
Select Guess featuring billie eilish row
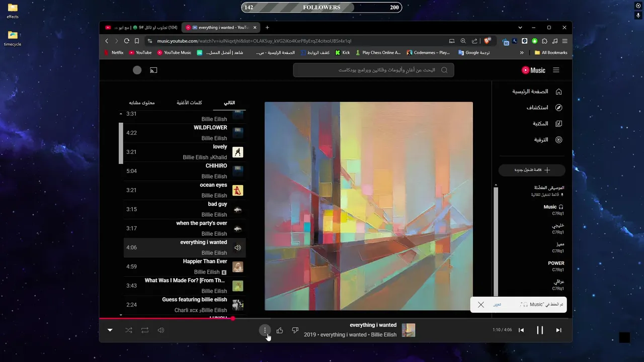click(x=185, y=305)
